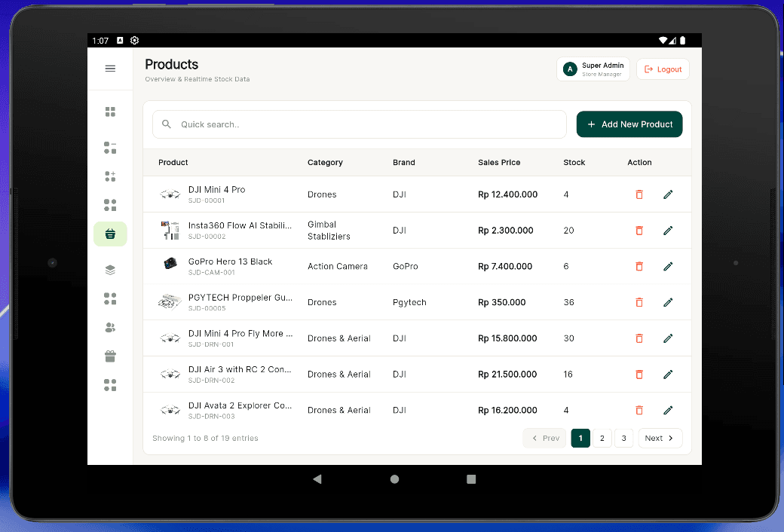
Task: Open Android settings gear in status bar
Action: point(134,41)
